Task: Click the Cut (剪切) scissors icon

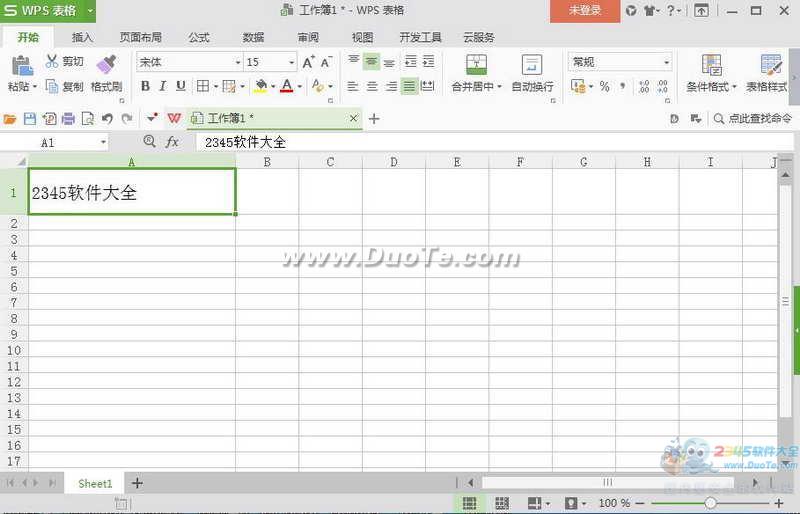Action: pyautogui.click(x=52, y=62)
